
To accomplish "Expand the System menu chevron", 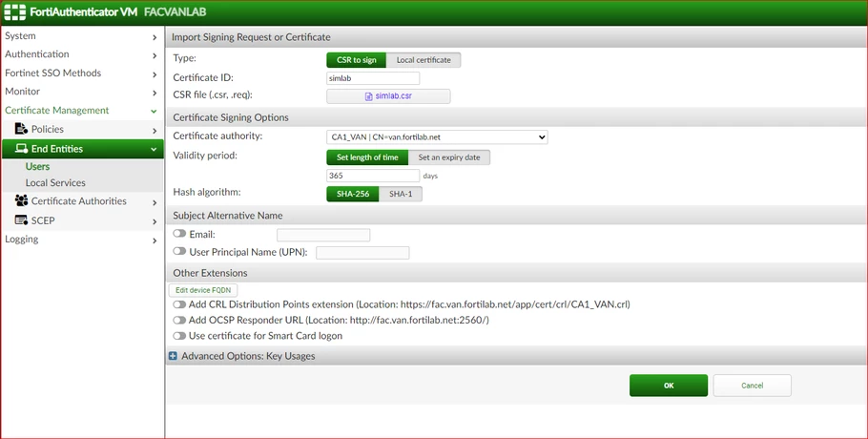I will pos(155,37).
